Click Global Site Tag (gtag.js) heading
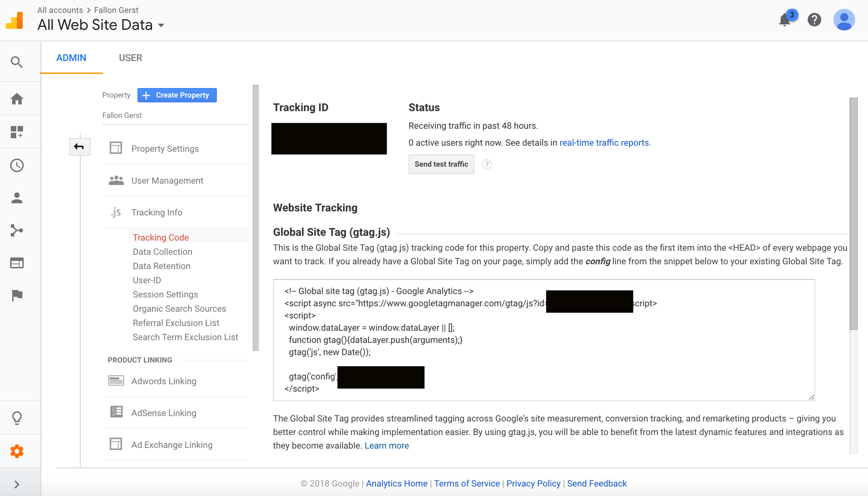 [x=331, y=232]
